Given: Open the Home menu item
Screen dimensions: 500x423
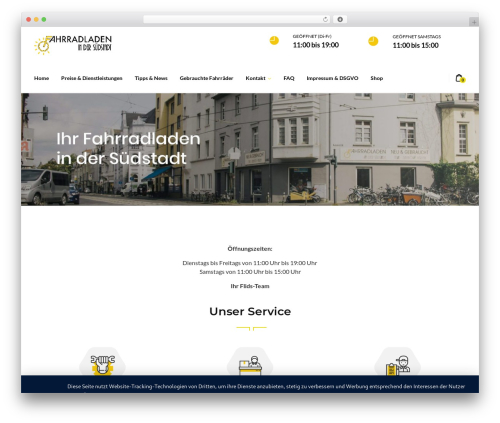Looking at the screenshot, I should coord(41,78).
